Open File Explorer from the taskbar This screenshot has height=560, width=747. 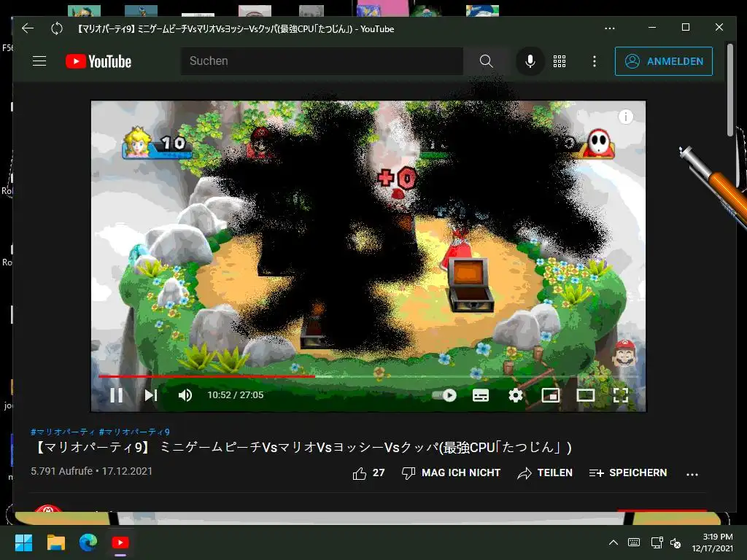point(55,542)
